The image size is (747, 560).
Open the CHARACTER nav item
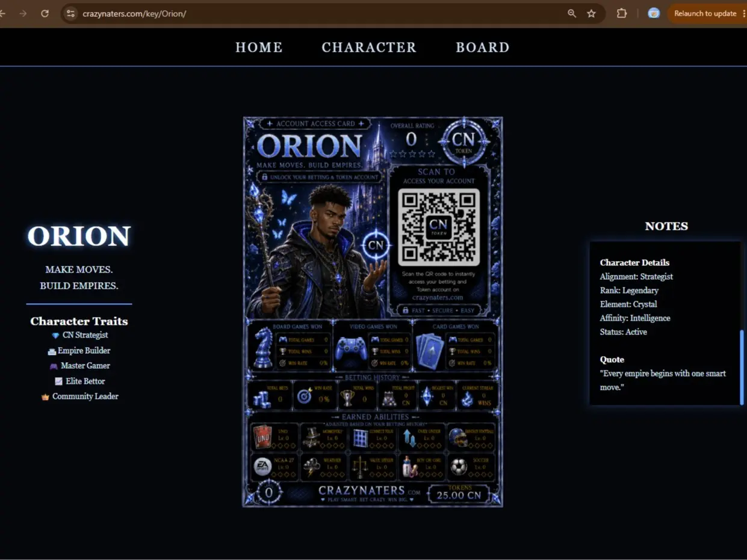369,48
